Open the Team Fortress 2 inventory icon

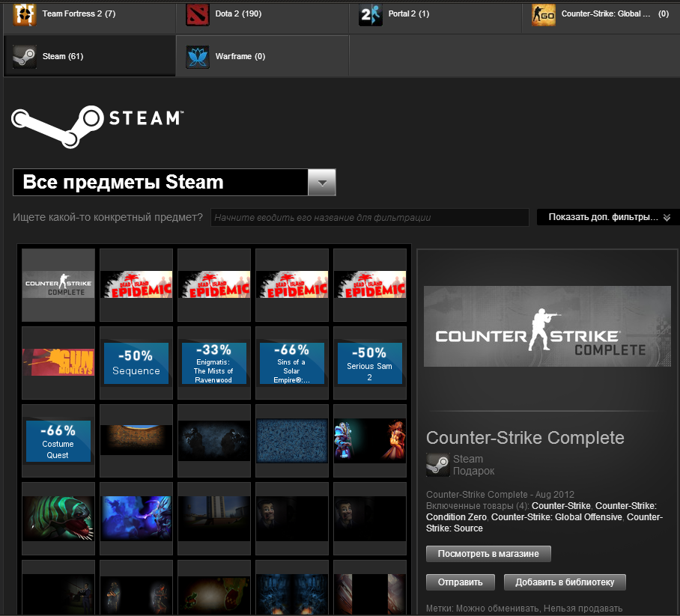(24, 14)
